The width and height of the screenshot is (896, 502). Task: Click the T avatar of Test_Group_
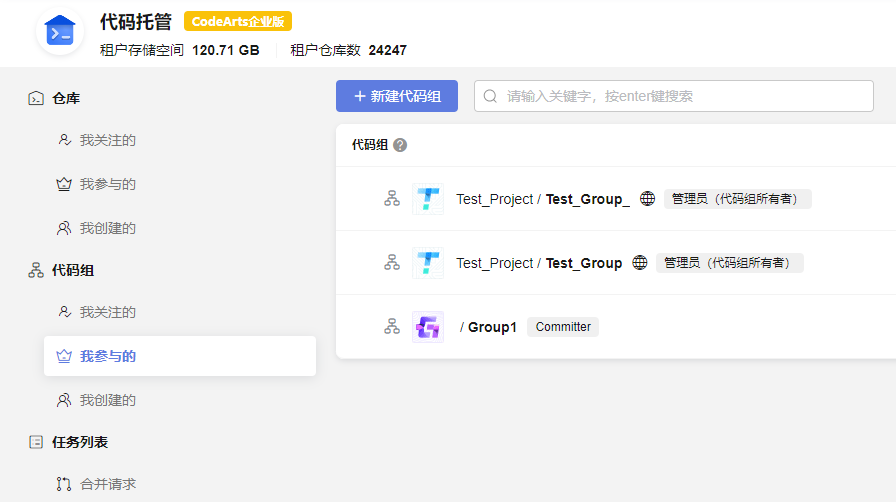(428, 199)
